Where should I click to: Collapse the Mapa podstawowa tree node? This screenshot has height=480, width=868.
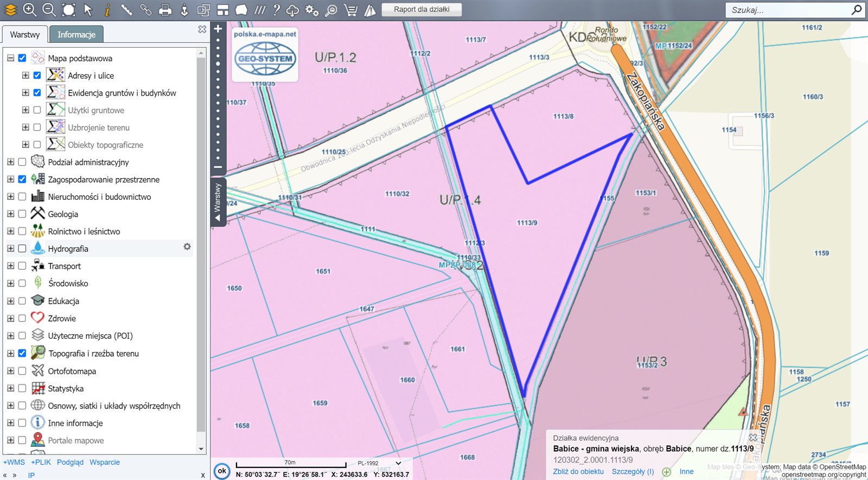tap(10, 58)
